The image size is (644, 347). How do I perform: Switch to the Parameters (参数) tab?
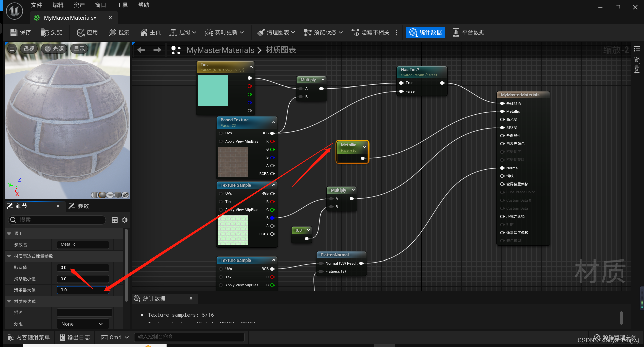(x=79, y=206)
